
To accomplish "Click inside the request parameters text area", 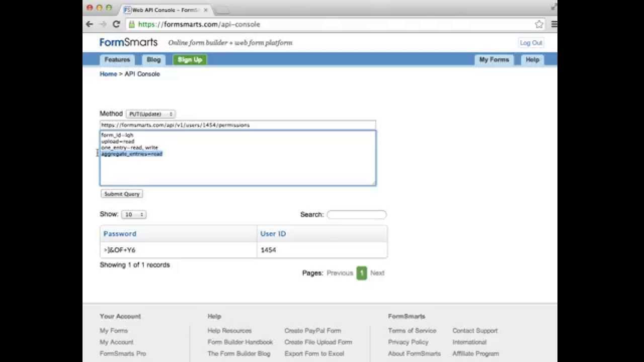I will click(237, 158).
